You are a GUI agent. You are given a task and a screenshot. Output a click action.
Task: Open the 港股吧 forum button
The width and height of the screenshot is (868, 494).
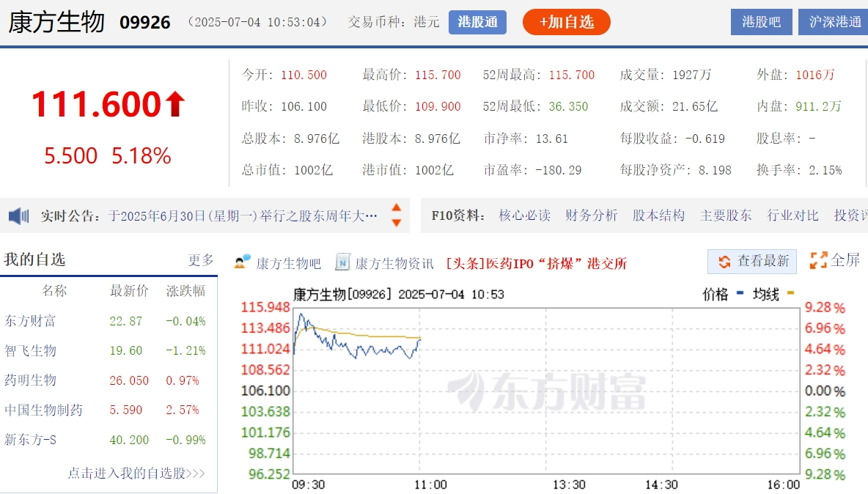[x=761, y=22]
